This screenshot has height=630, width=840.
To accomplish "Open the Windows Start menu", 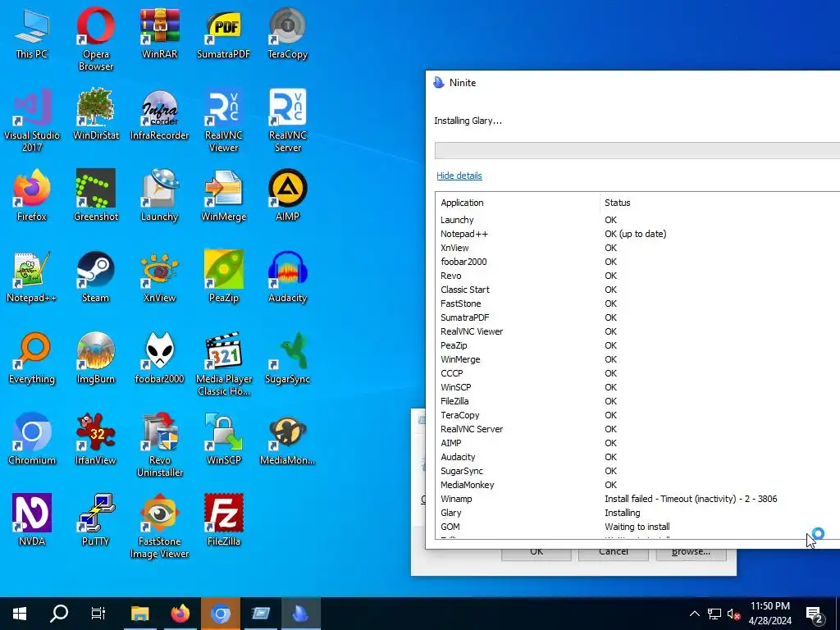I will click(x=20, y=613).
